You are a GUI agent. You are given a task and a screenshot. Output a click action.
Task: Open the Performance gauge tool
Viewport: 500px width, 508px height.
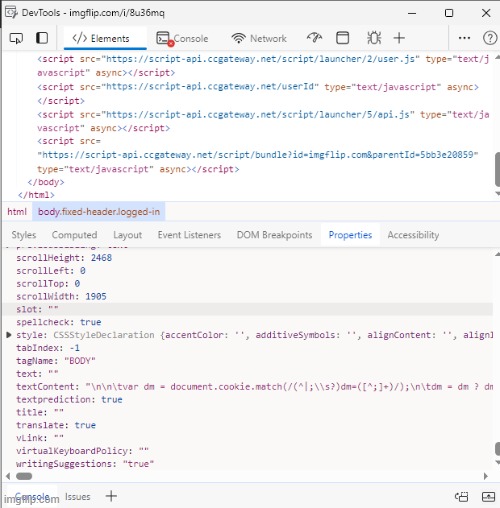314,38
